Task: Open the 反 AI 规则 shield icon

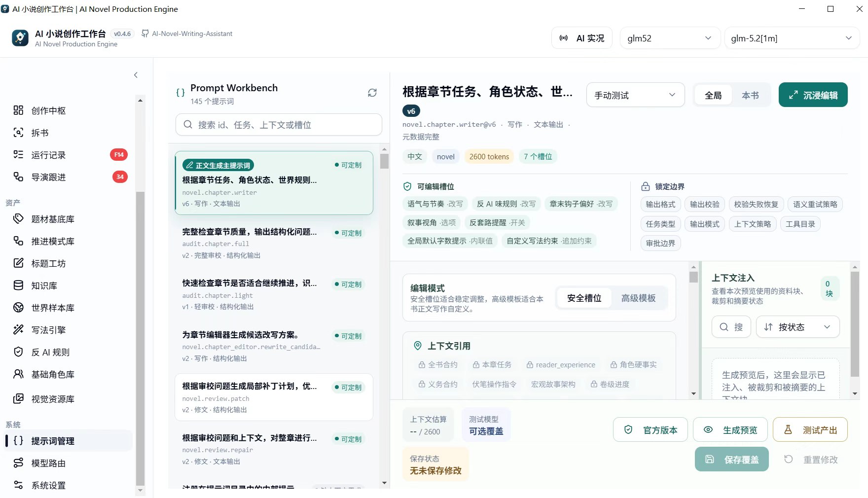Action: tap(18, 352)
